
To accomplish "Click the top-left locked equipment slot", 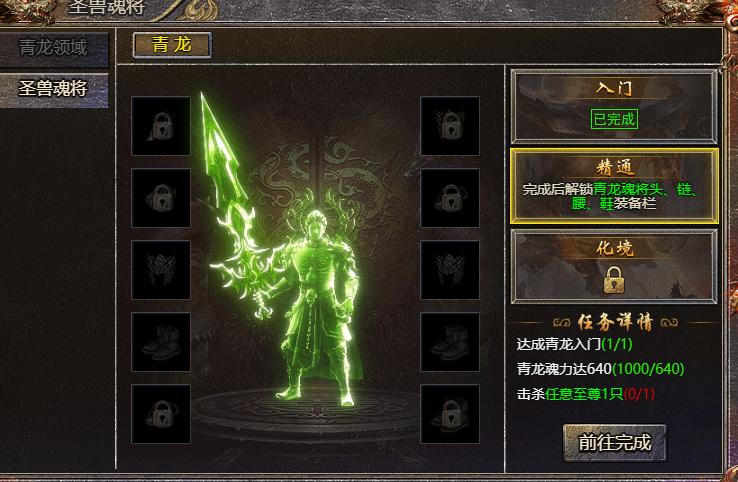I will (161, 126).
